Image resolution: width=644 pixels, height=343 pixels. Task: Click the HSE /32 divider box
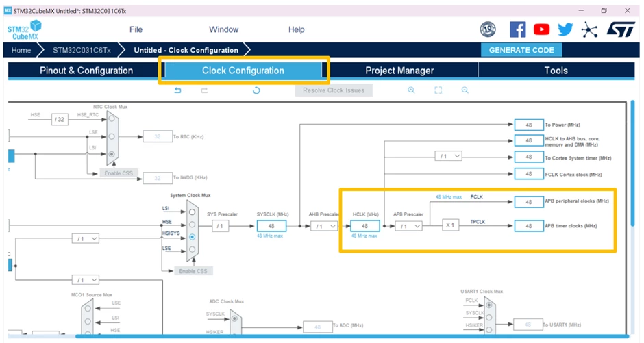[x=60, y=119]
